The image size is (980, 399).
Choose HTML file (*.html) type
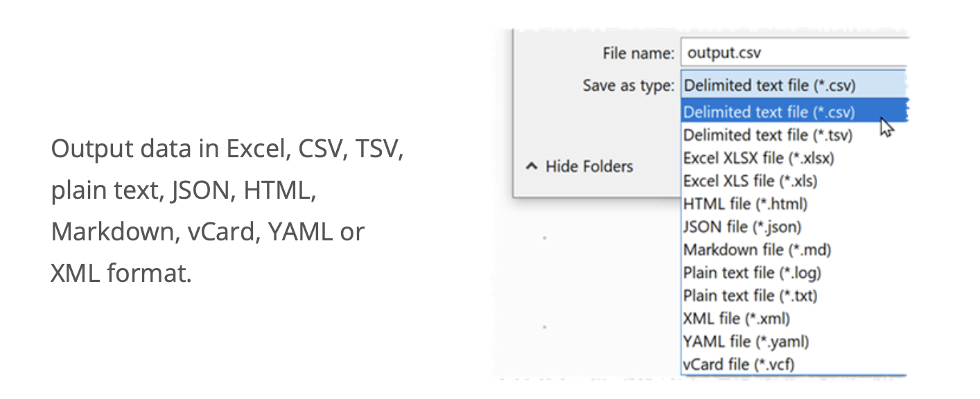[x=745, y=204]
